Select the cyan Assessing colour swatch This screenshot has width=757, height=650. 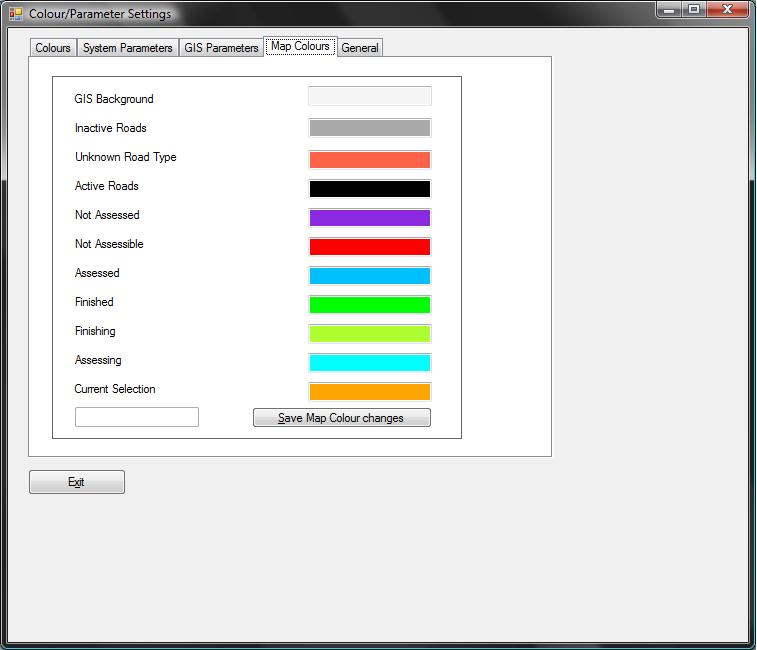click(x=369, y=362)
